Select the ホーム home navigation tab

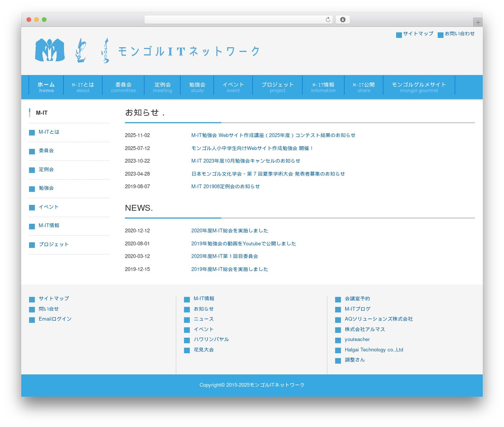pos(46,87)
